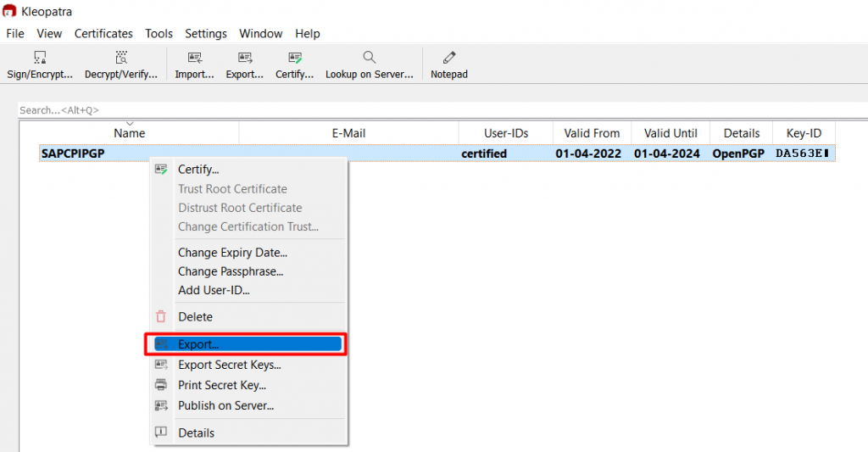Sort by the E-Mail column header

pyautogui.click(x=348, y=133)
